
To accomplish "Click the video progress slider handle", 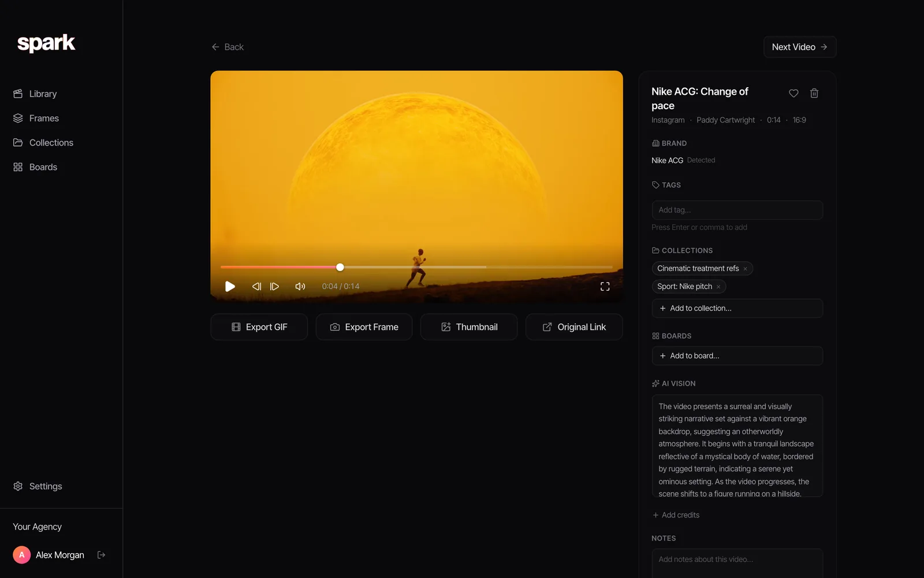I will coord(340,267).
